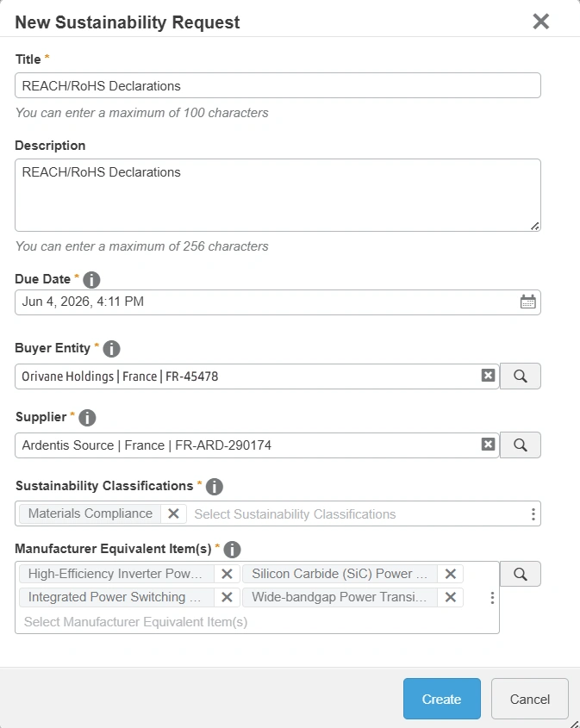The height and width of the screenshot is (728, 580).
Task: Select the Silicon Carbide (SiC) Power tag
Action: point(340,574)
